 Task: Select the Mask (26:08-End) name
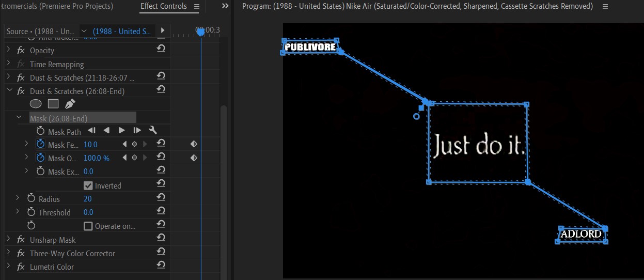click(58, 118)
